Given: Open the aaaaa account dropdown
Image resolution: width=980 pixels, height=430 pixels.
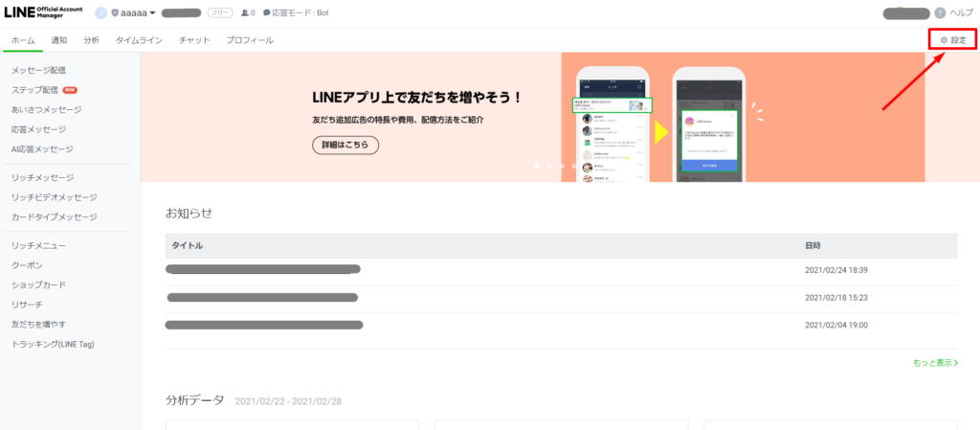Looking at the screenshot, I should 133,13.
